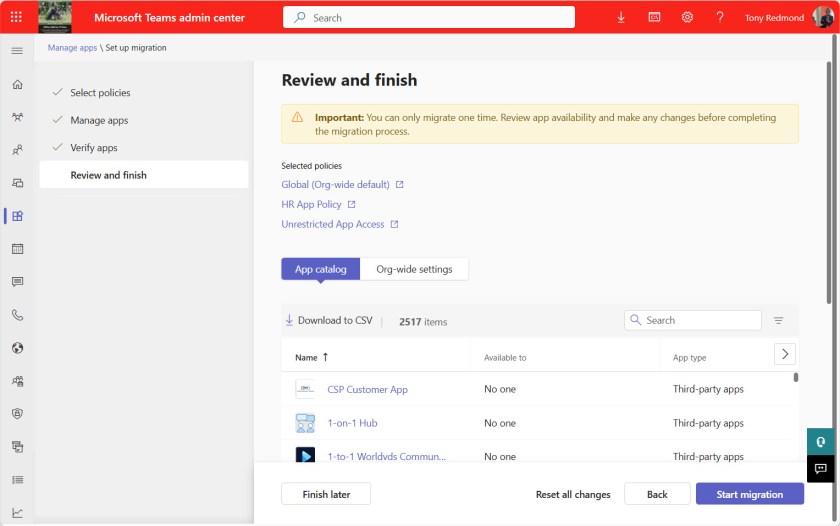The width and height of the screenshot is (840, 526).
Task: Go to Select policies step
Action: click(100, 93)
